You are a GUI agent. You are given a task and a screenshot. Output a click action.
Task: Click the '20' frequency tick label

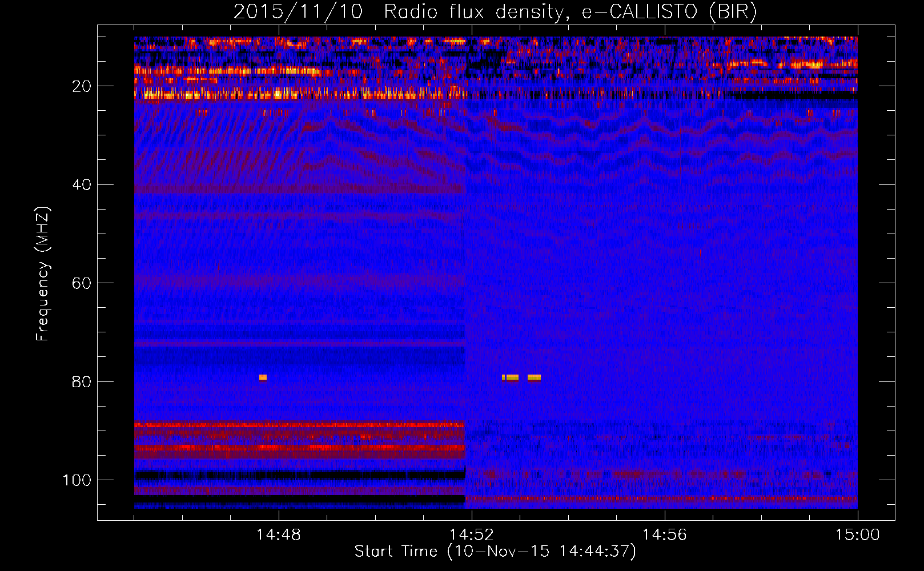pyautogui.click(x=82, y=86)
